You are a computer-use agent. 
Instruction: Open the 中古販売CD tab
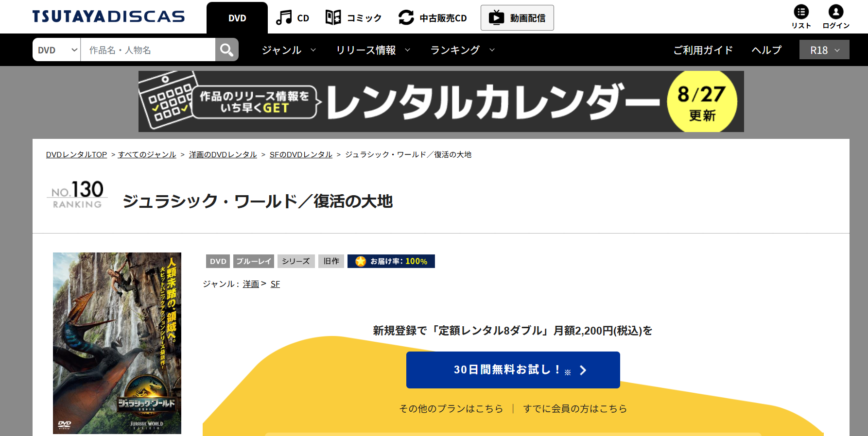point(432,18)
